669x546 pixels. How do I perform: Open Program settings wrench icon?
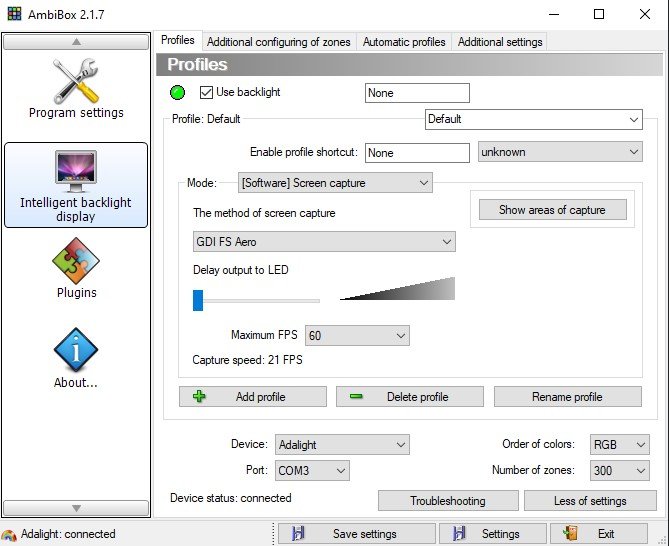pyautogui.click(x=76, y=81)
